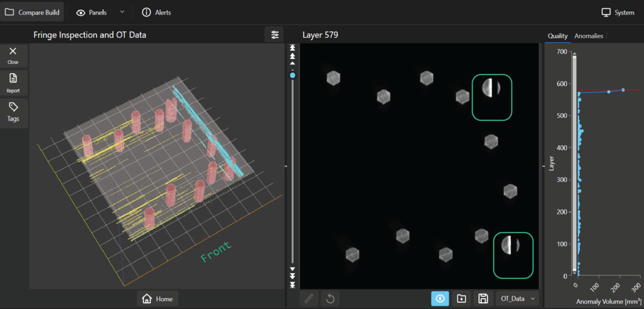644x309 pixels.
Task: Click the Compare Build button
Action: 32,12
